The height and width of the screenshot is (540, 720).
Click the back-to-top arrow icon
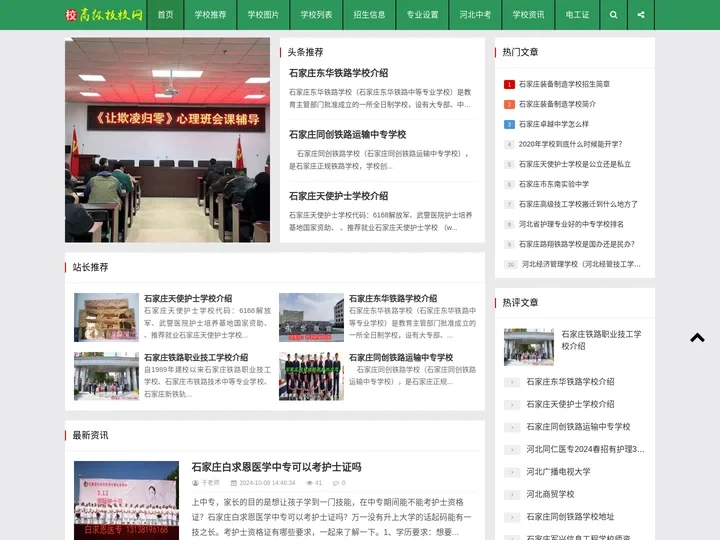coord(697,338)
